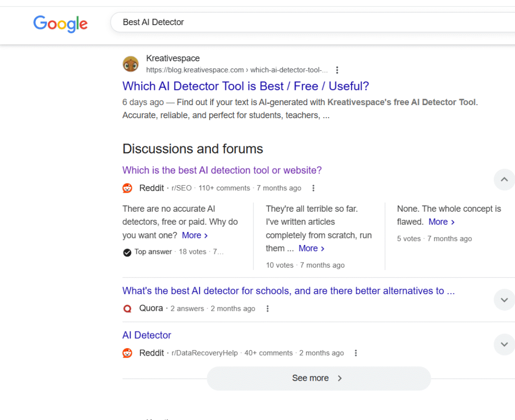Open the three-dot menu on the Quora result
This screenshot has width=515, height=420.
click(x=268, y=308)
